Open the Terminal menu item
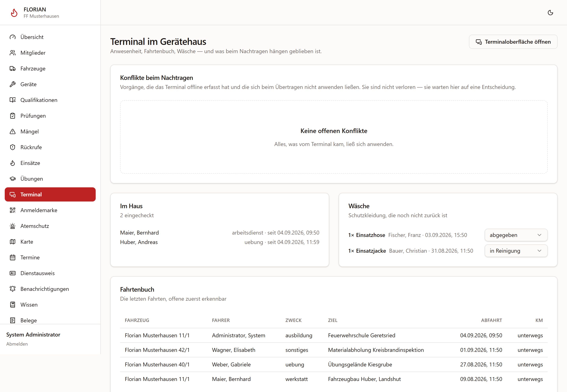The height and width of the screenshot is (392, 567). [50, 194]
